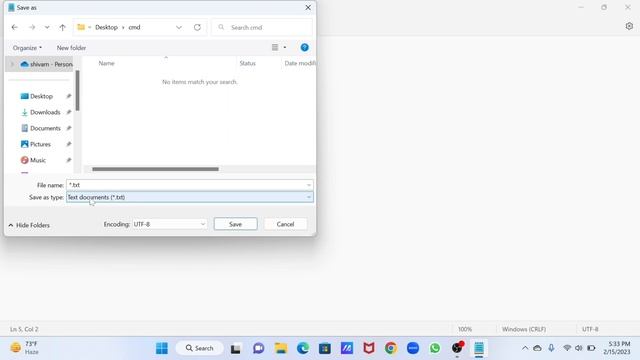Open the address bar path dropdown

tap(179, 27)
